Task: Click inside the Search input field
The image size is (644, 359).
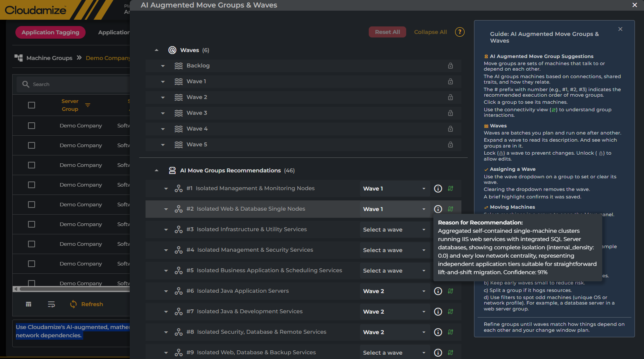Action: (71, 84)
